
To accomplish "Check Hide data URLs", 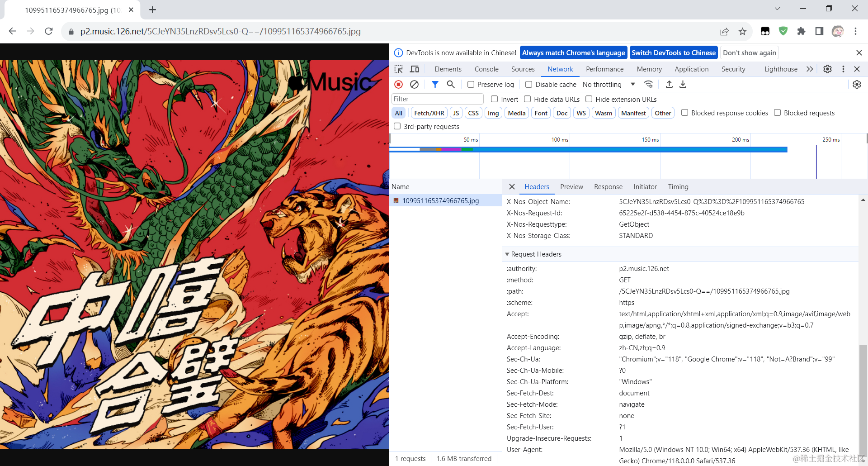I will 527,99.
